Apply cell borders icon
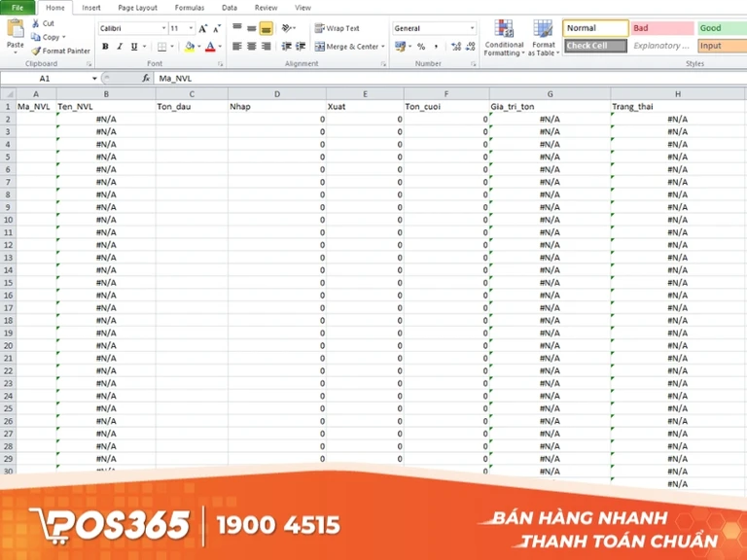 coord(162,47)
